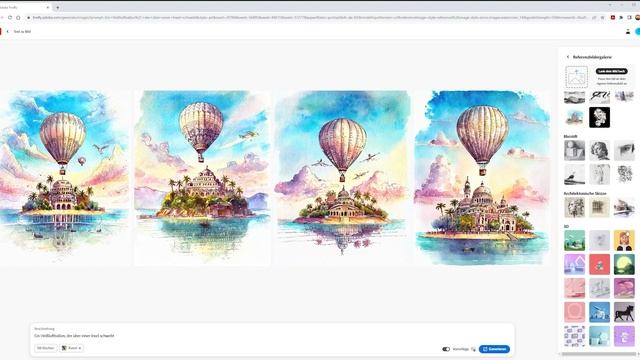Choose the red background 3D thumbnail
Viewport: 640px width, 360px height.
click(599, 264)
